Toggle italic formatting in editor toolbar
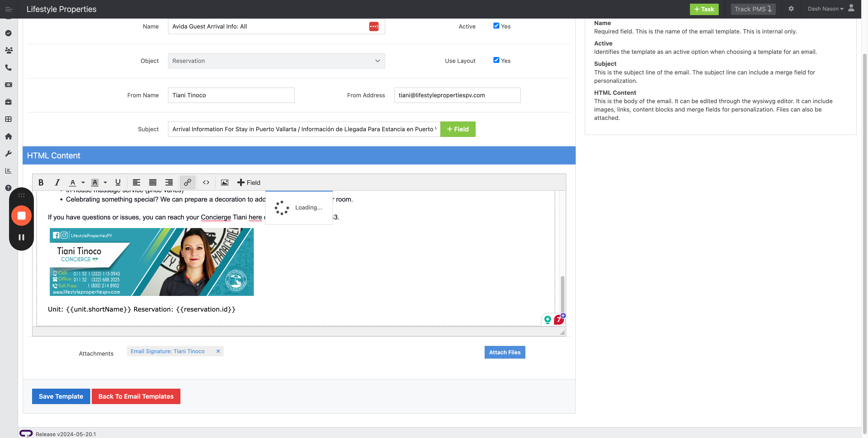 click(x=57, y=182)
